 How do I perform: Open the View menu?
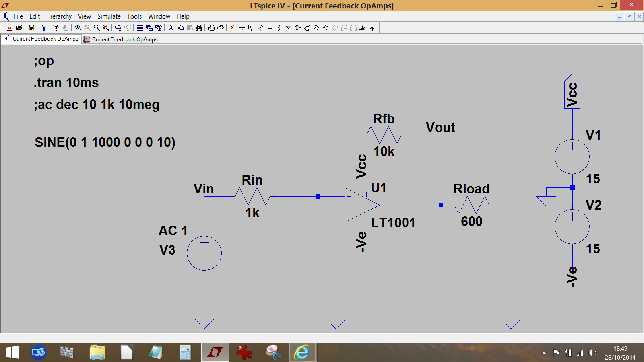[x=85, y=16]
